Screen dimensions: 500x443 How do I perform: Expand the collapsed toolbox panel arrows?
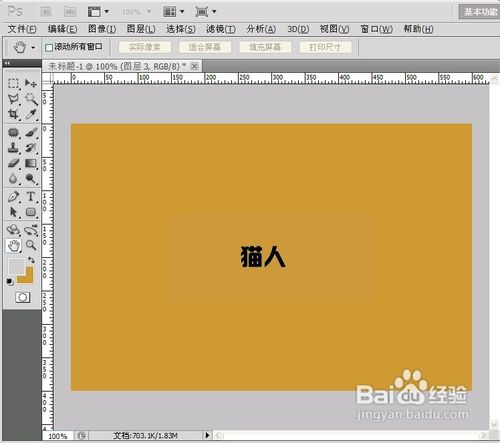(7, 63)
